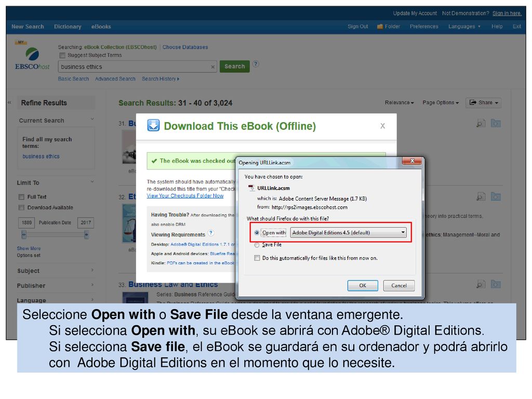This screenshot has width=532, height=399.
Task: Expand the Publisher facet
Action: pyautogui.click(x=92, y=285)
